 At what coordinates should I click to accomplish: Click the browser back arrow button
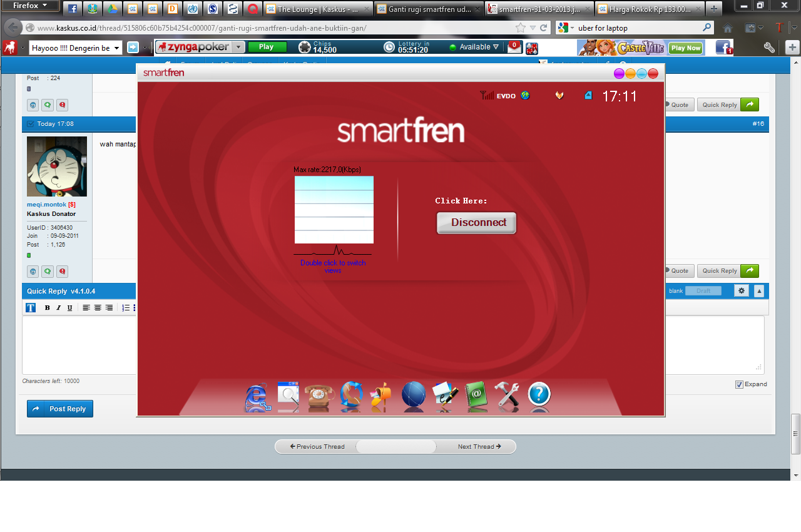point(12,28)
